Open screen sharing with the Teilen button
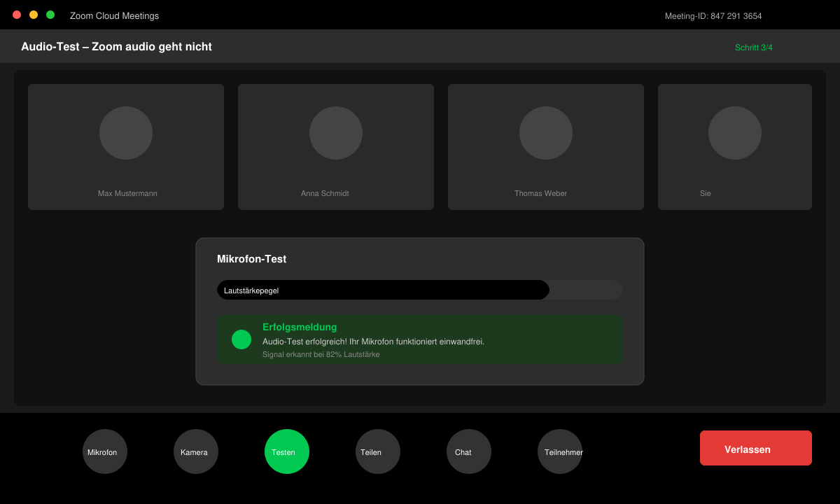Viewport: 840px width, 504px height. (x=378, y=451)
